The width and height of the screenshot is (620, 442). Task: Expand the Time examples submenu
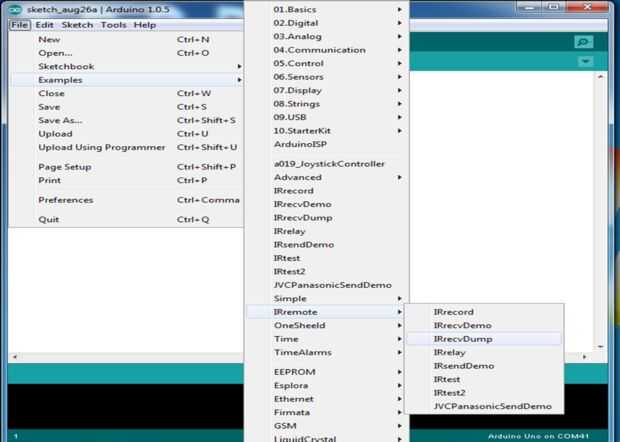click(x=327, y=339)
